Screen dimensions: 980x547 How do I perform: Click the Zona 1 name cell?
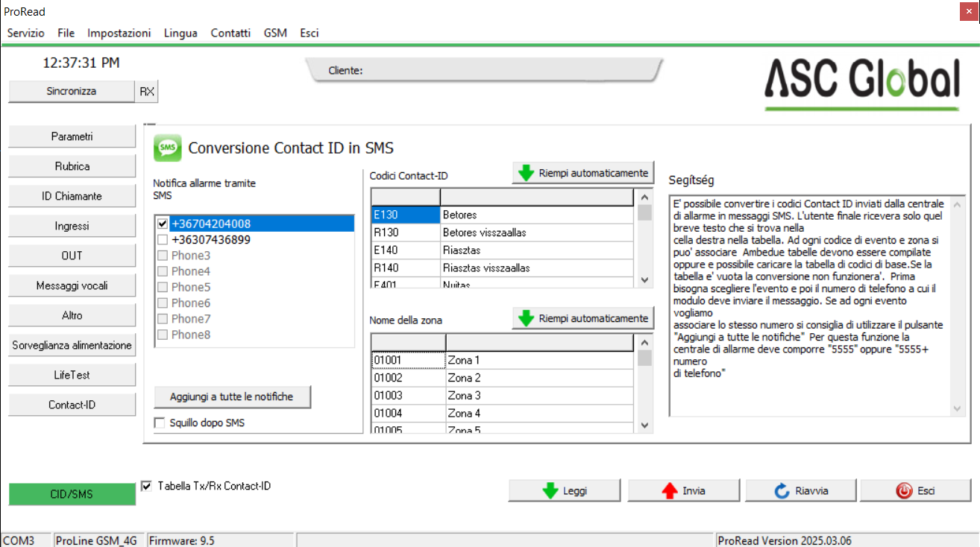[539, 360]
